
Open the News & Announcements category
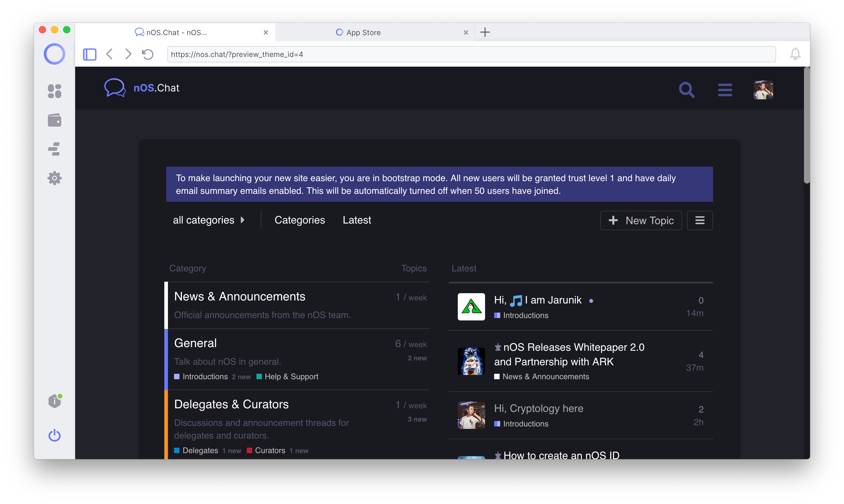[239, 297]
